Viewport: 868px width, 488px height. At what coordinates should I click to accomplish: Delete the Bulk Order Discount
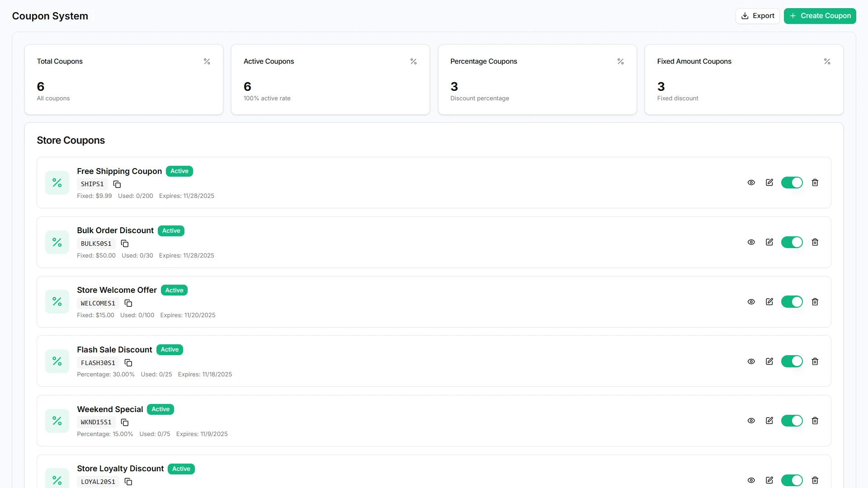[815, 242]
